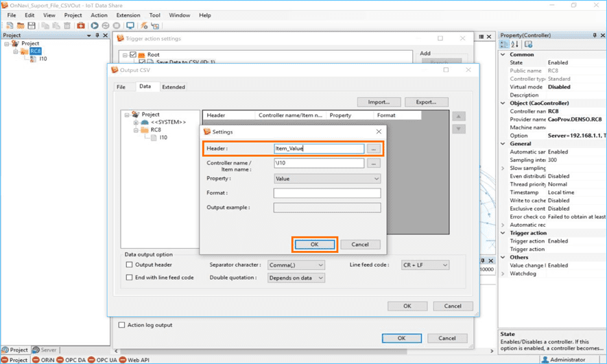
Task: Open the Action menu
Action: point(99,15)
